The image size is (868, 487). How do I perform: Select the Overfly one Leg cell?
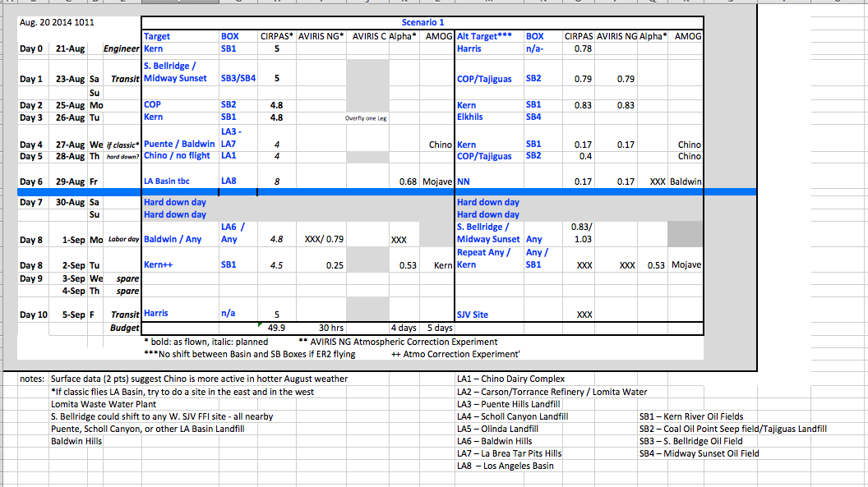tap(366, 118)
